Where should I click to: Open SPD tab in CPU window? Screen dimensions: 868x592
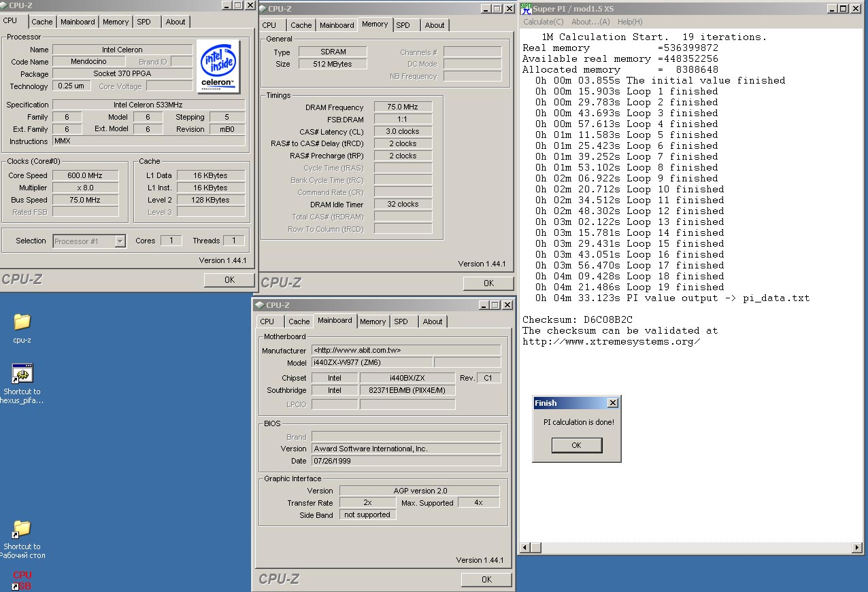[x=144, y=22]
